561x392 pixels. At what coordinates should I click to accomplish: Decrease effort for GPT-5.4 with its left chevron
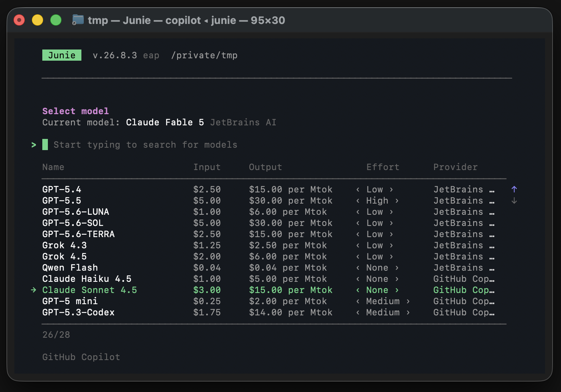pos(358,190)
